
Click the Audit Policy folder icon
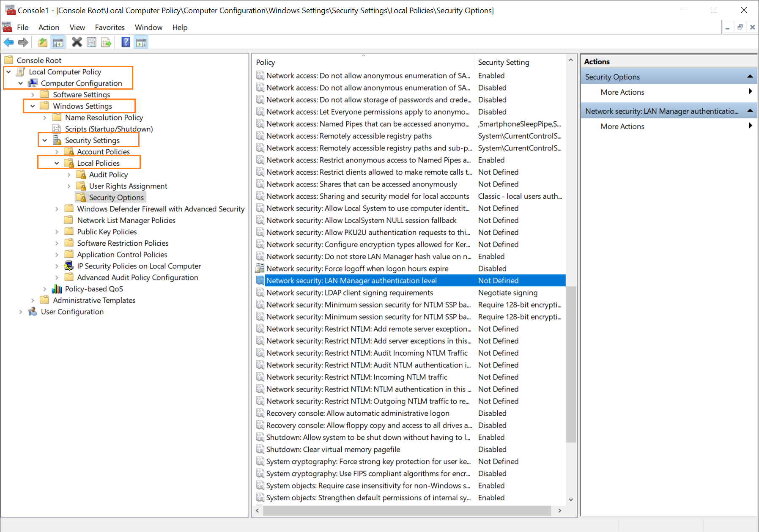81,174
